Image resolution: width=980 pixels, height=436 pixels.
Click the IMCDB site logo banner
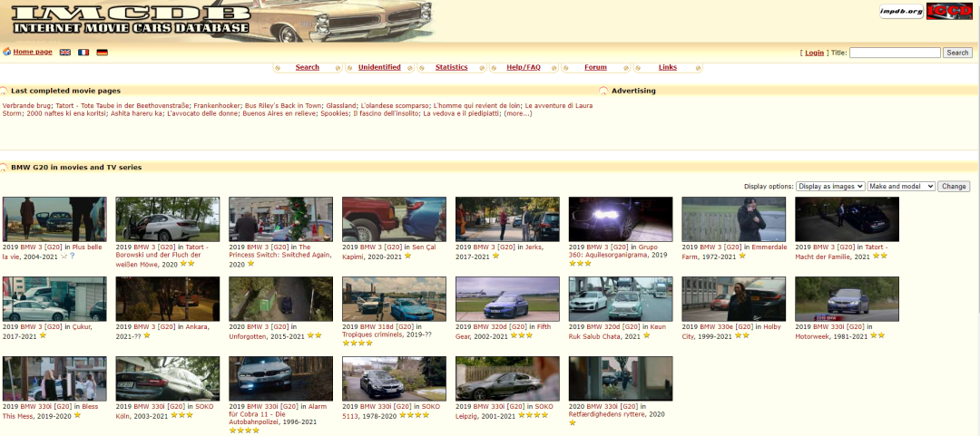[132, 20]
